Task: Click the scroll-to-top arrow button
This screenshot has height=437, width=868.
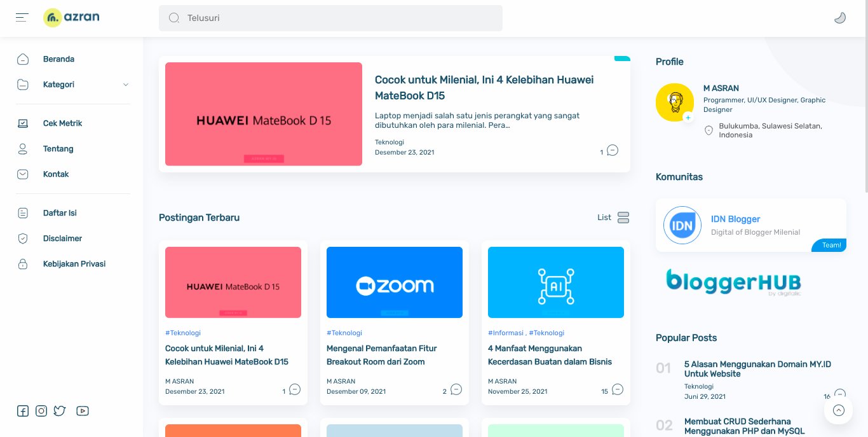Action: 838,410
